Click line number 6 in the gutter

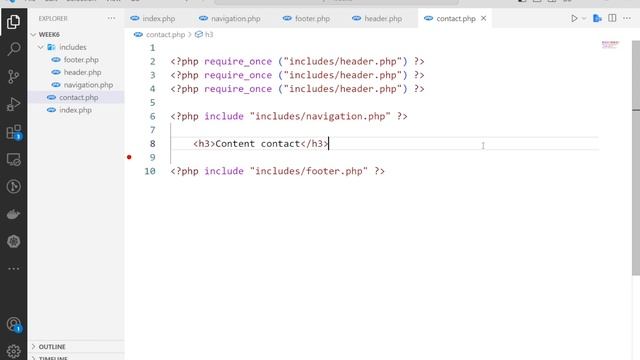click(152, 116)
